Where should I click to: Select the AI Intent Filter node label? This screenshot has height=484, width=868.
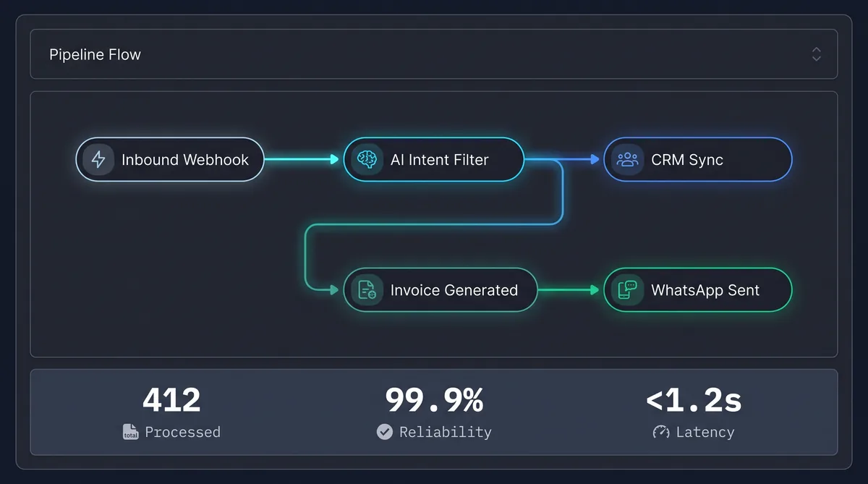[x=440, y=160]
